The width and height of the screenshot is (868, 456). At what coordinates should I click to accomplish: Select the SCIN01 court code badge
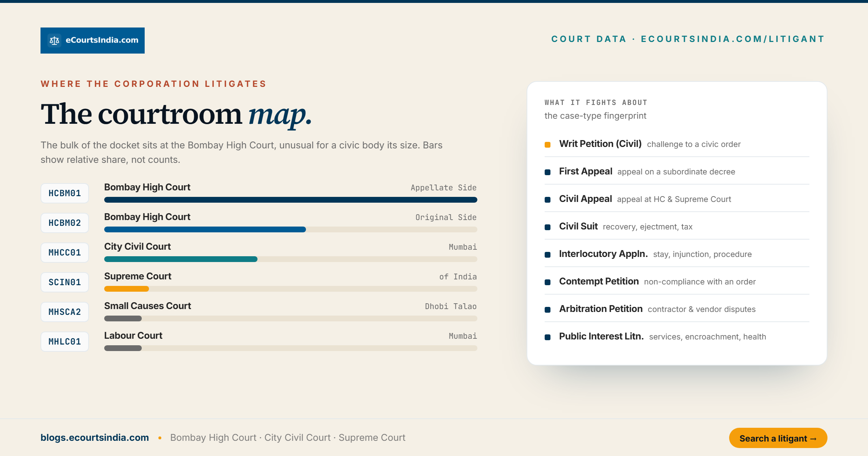tap(65, 282)
